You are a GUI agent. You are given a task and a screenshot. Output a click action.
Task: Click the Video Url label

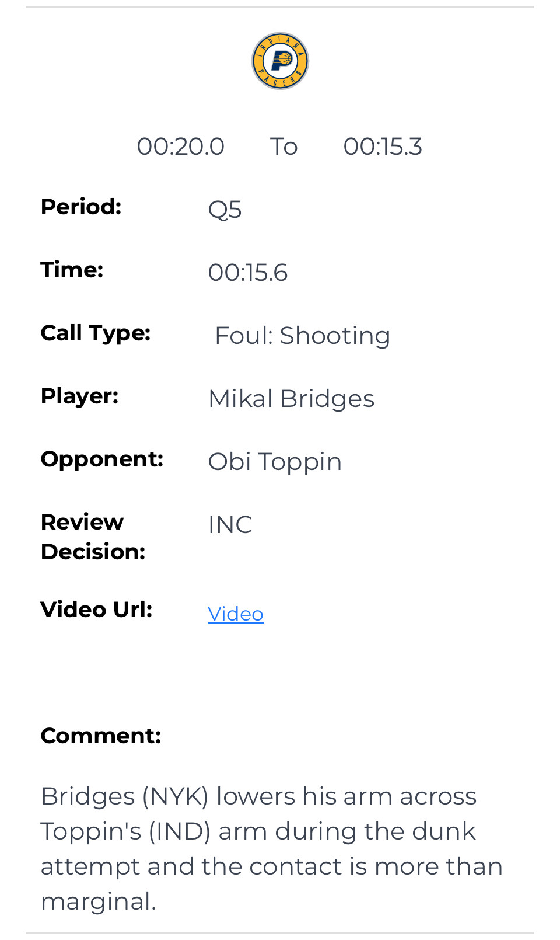click(x=96, y=610)
